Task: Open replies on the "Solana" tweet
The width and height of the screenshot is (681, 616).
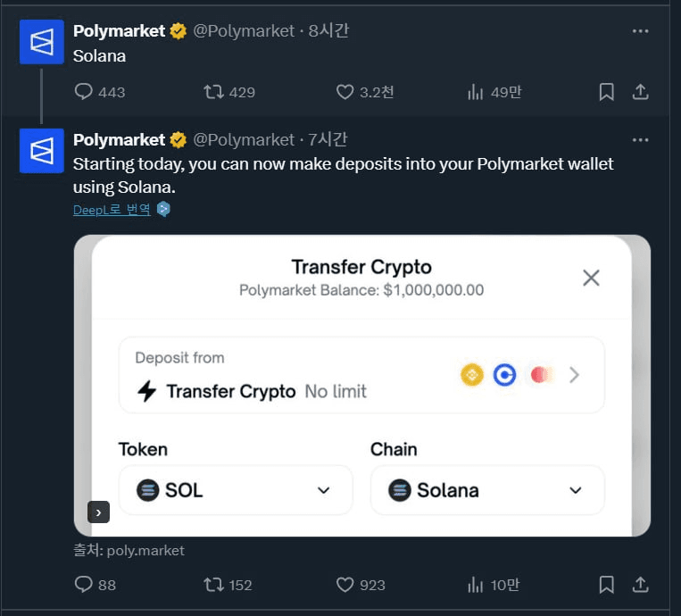Action: pos(100,92)
